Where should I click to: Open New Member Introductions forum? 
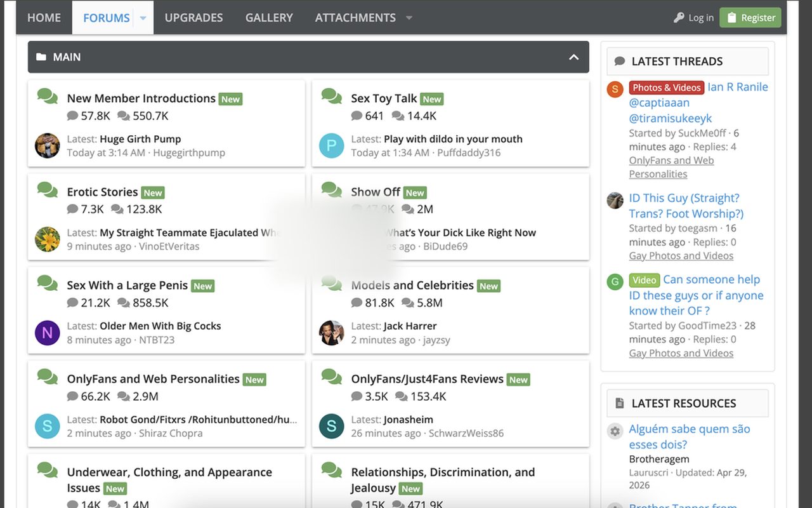(x=141, y=98)
